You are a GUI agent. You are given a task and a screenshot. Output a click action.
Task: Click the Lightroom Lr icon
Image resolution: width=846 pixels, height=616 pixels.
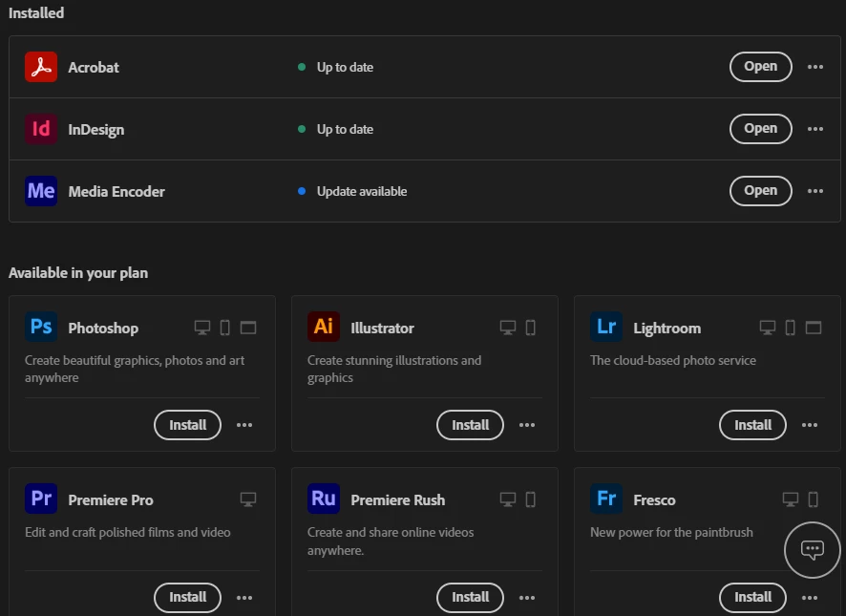[x=606, y=327]
